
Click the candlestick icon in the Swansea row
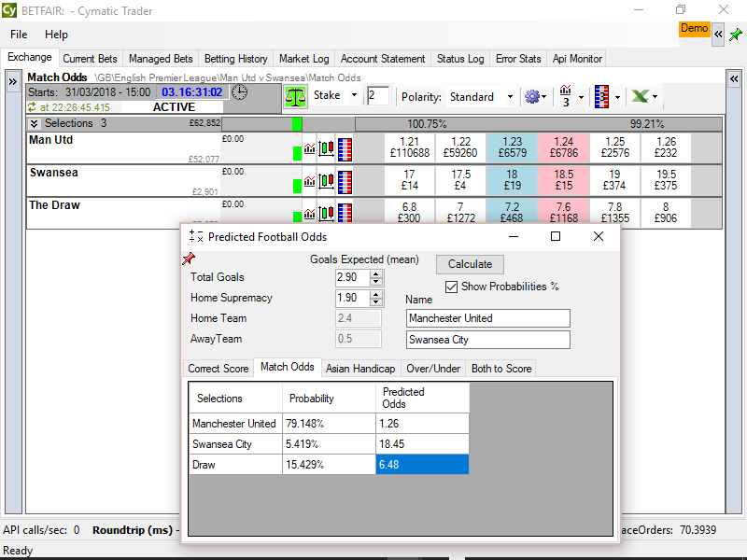(x=327, y=179)
